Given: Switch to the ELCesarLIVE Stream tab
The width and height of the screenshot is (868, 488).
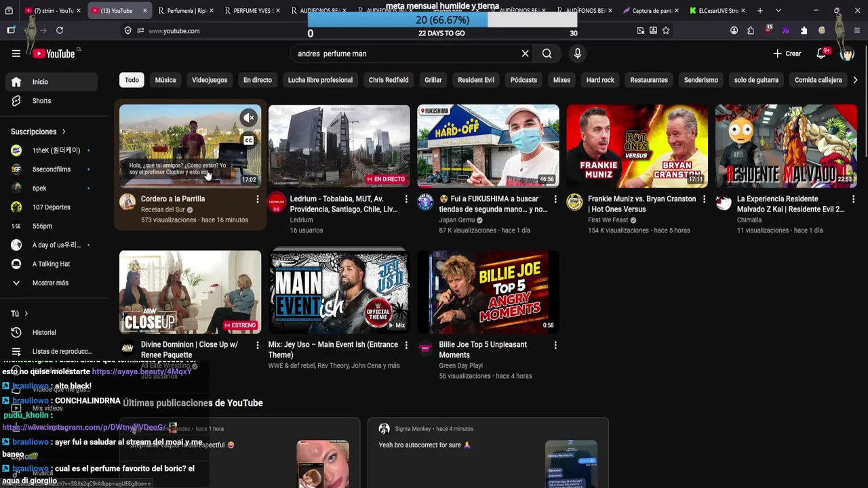Looking at the screenshot, I should [717, 11].
